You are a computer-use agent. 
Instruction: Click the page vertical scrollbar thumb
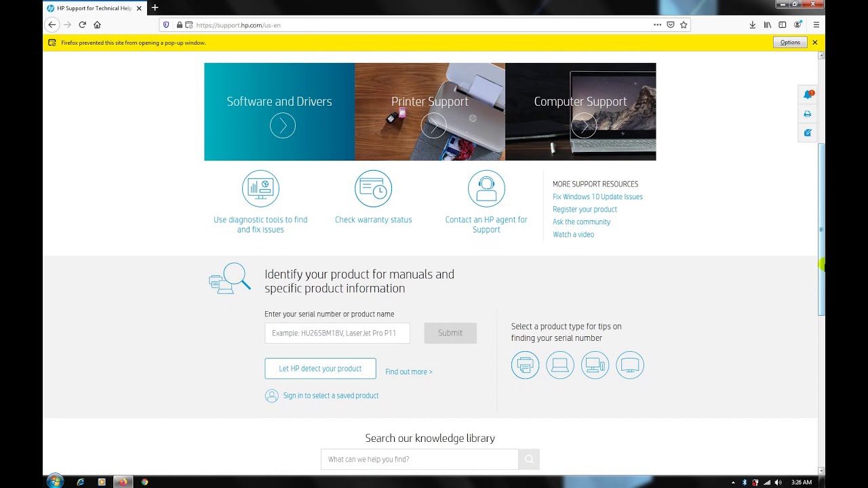click(821, 229)
